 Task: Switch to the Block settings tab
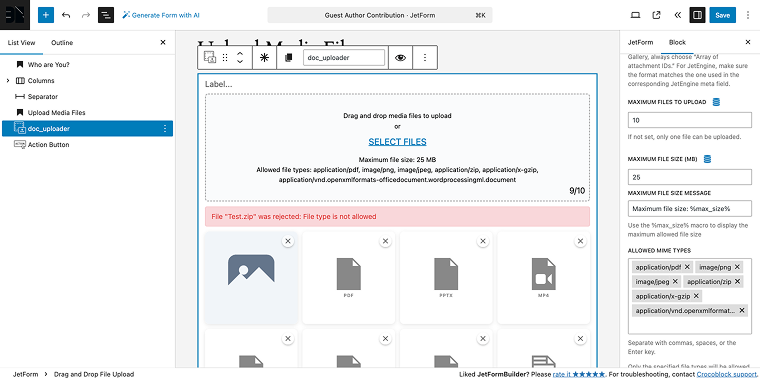pos(677,43)
